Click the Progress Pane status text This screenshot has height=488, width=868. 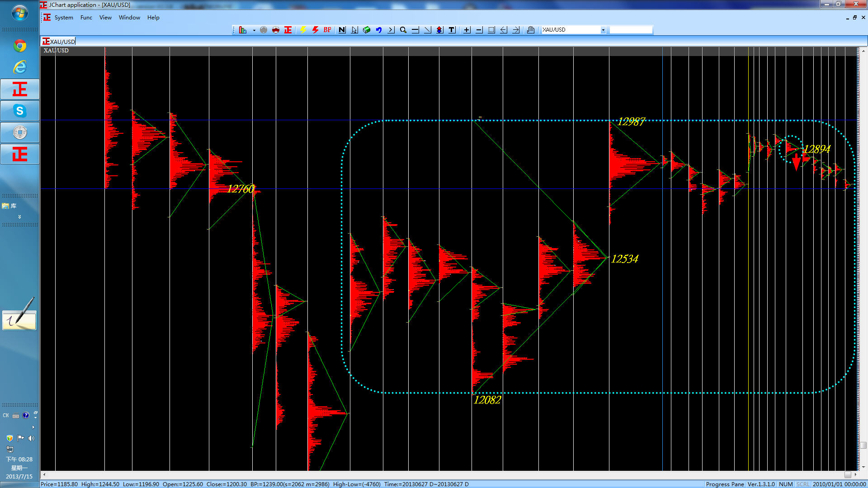725,484
